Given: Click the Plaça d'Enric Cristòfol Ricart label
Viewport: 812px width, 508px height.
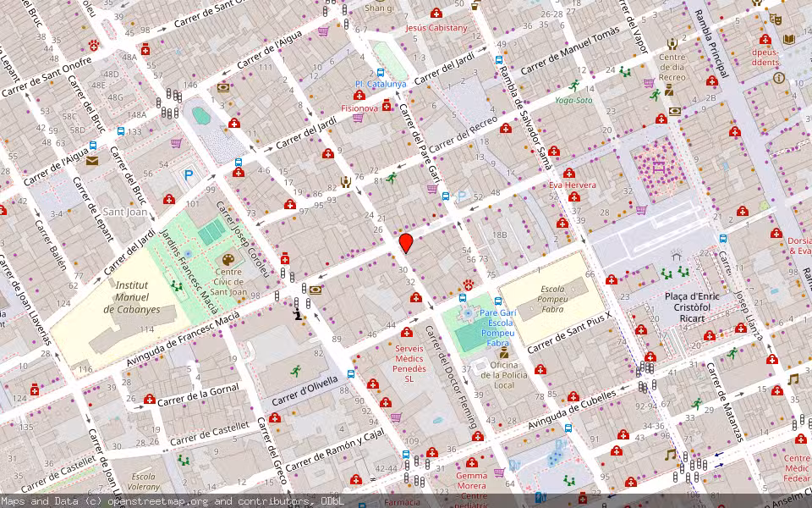Looking at the screenshot, I should pos(692,307).
